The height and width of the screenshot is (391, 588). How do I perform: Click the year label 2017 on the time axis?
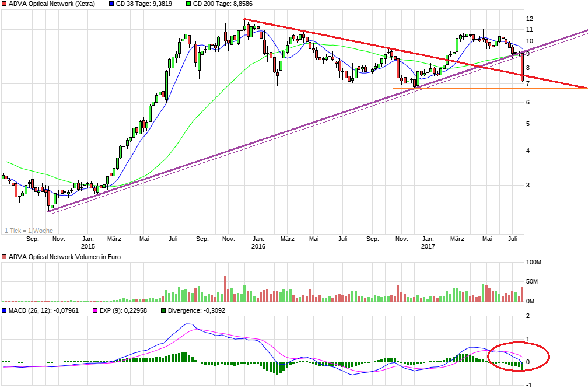pos(428,246)
